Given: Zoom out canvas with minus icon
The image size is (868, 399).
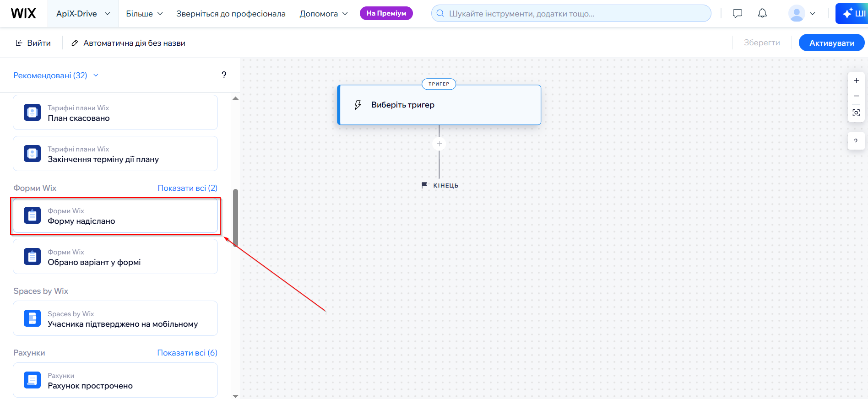Looking at the screenshot, I should [x=856, y=96].
